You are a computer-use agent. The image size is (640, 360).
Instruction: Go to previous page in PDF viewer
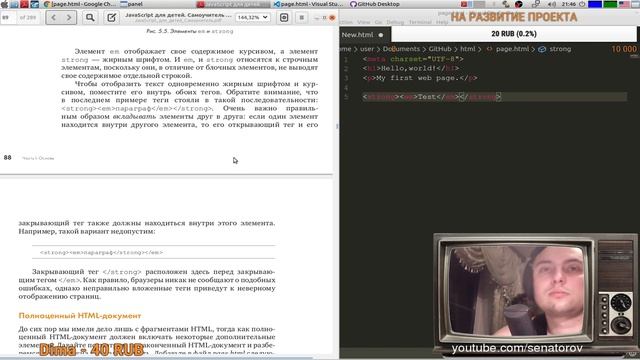click(x=53, y=18)
